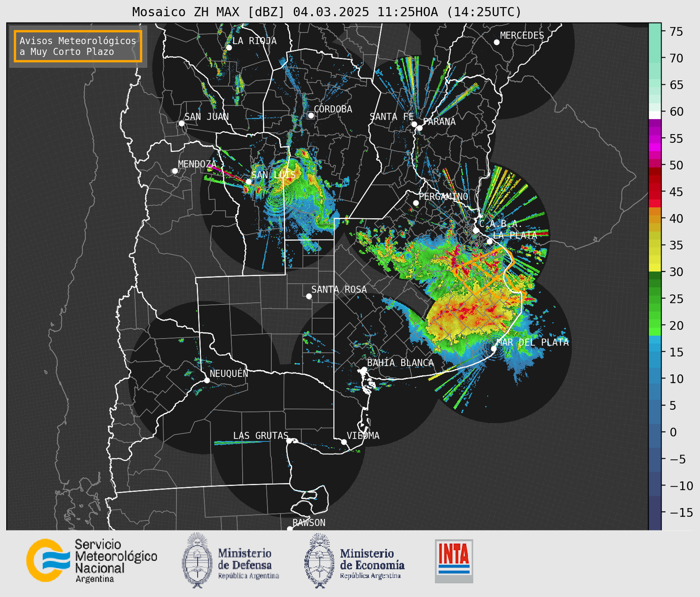
Task: Click the 20 value on the color scale
Action: (x=676, y=325)
